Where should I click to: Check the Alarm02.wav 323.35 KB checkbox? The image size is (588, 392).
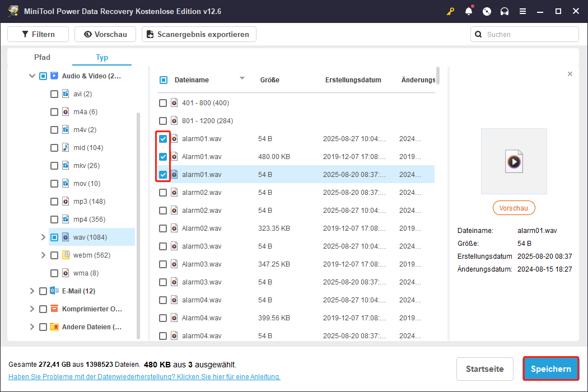(x=163, y=228)
